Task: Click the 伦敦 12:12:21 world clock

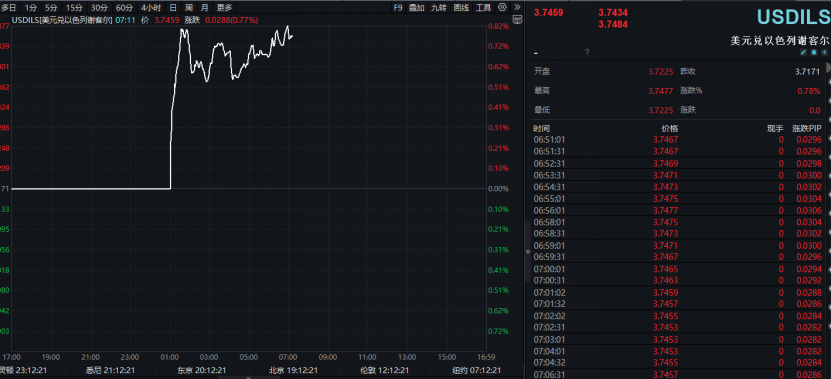Action: (x=384, y=371)
